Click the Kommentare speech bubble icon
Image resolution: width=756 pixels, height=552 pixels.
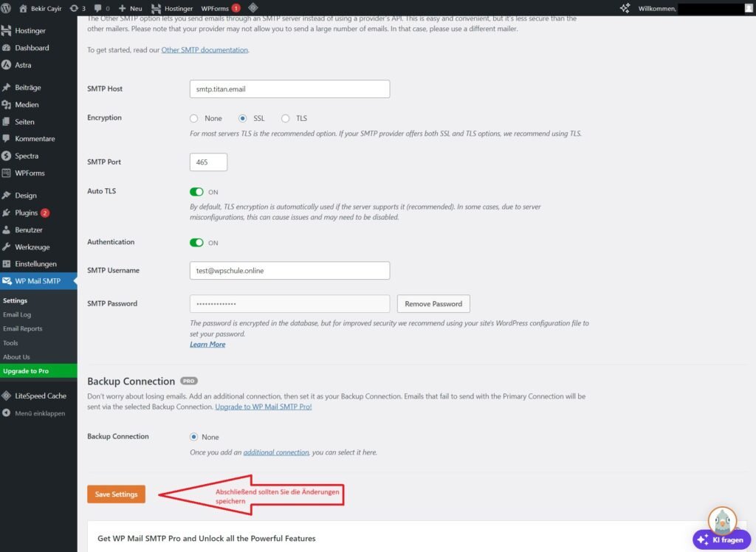point(6,138)
